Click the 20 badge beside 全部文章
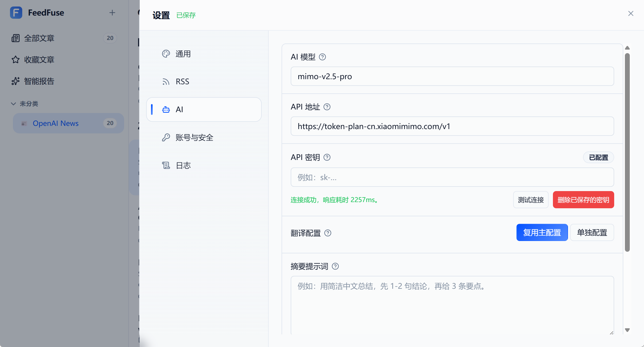 pos(110,38)
